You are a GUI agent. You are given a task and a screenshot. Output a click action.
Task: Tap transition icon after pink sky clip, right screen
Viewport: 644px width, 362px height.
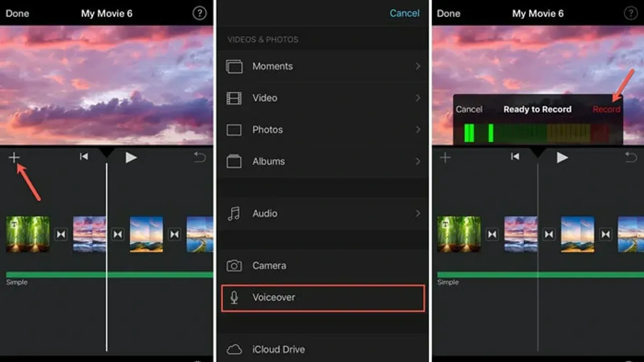(549, 234)
